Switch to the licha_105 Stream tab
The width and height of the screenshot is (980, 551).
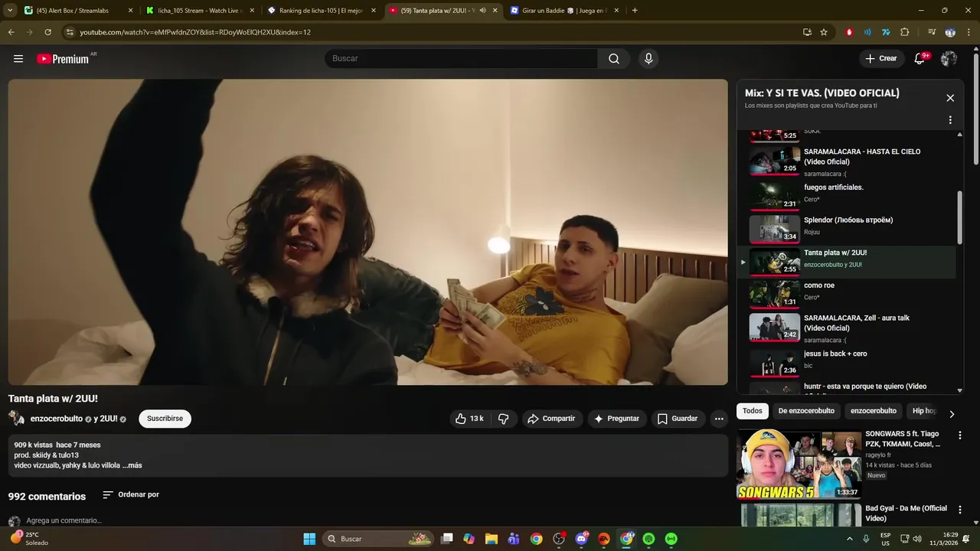click(199, 11)
